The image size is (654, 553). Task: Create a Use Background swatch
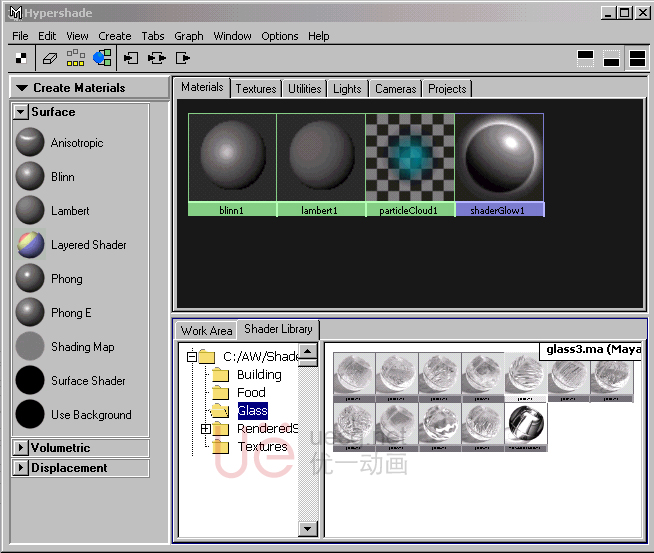(30, 414)
